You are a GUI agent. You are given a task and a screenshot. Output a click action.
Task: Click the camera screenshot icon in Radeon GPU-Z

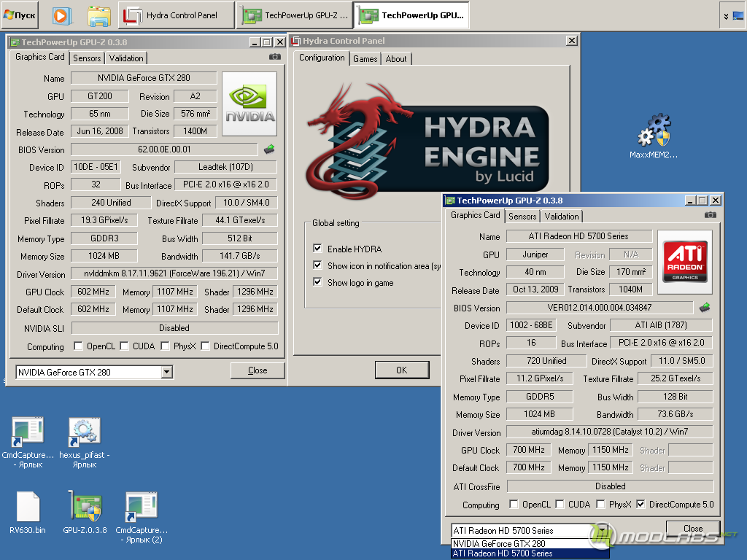point(711,215)
